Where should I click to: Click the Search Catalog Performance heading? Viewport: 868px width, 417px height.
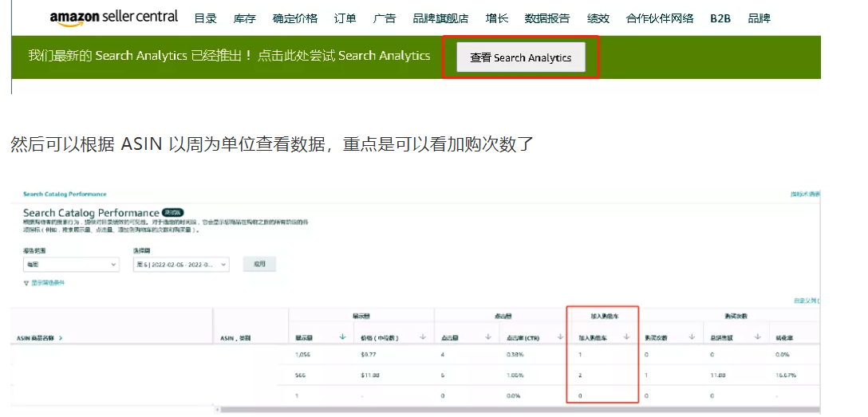click(91, 213)
